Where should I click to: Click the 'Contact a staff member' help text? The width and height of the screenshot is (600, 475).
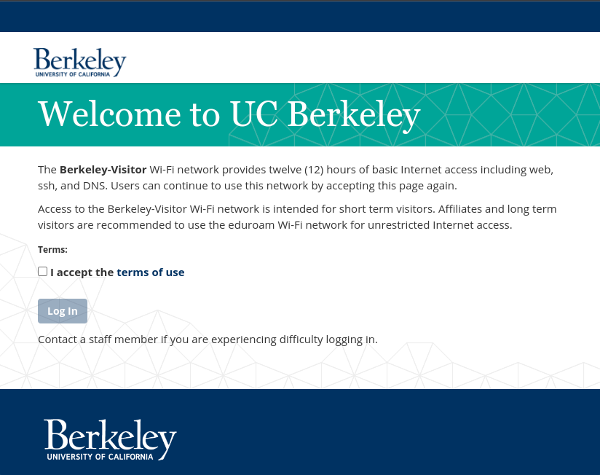207,340
